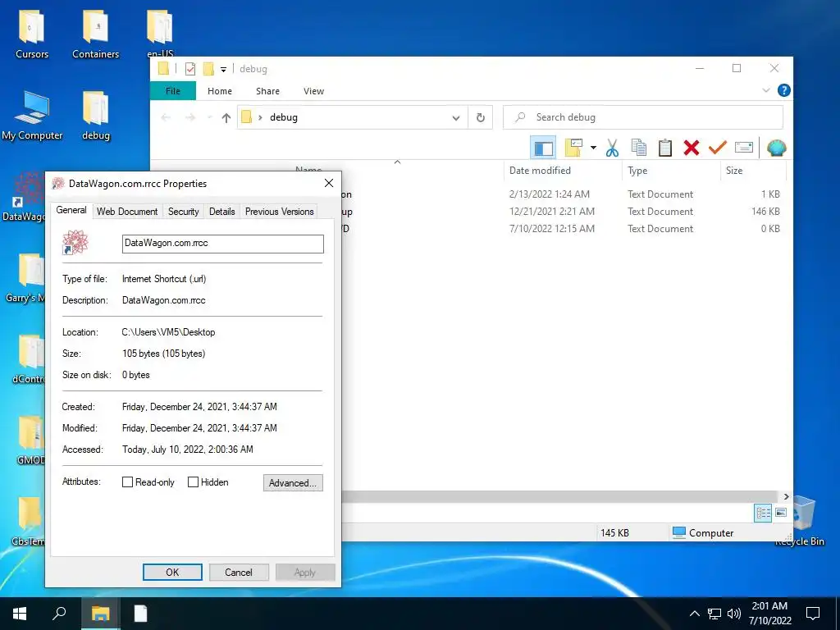Viewport: 840px width, 630px height.
Task: Expand the breadcrumb chevron before debug
Action: click(x=260, y=117)
